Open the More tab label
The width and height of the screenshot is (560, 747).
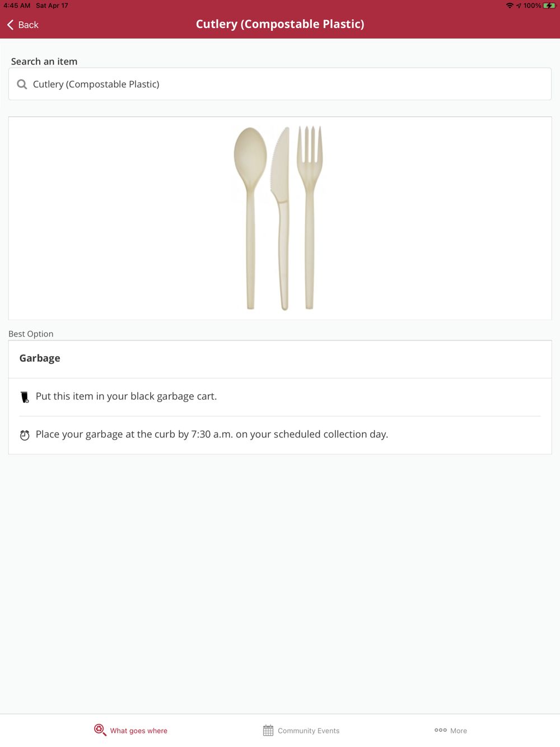point(459,731)
